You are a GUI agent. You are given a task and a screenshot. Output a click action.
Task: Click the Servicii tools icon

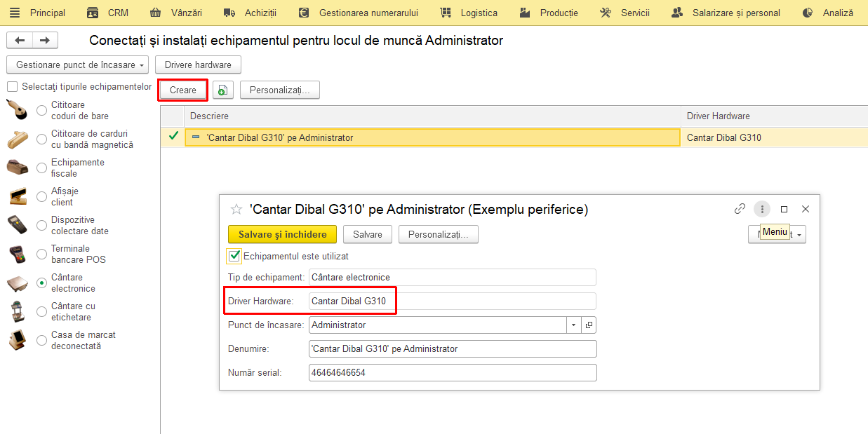pyautogui.click(x=606, y=13)
